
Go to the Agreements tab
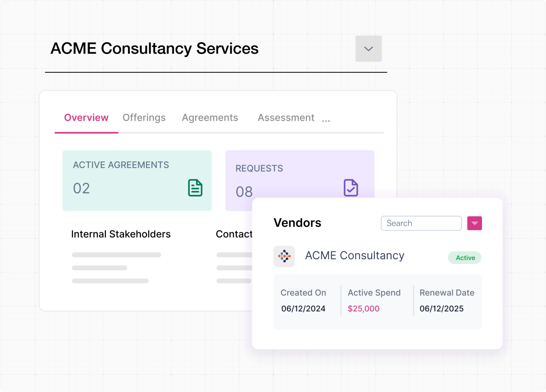tap(210, 118)
